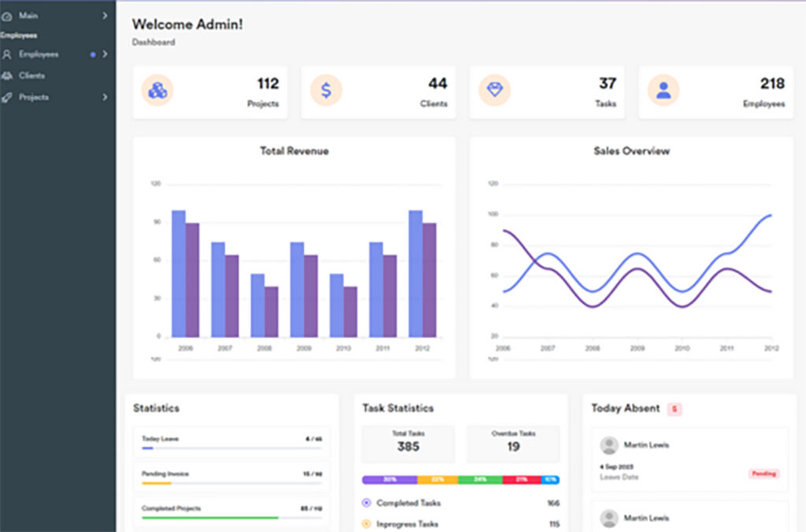Expand the Main menu chevron
Screen dimensions: 806x532
pyautogui.click(x=105, y=16)
